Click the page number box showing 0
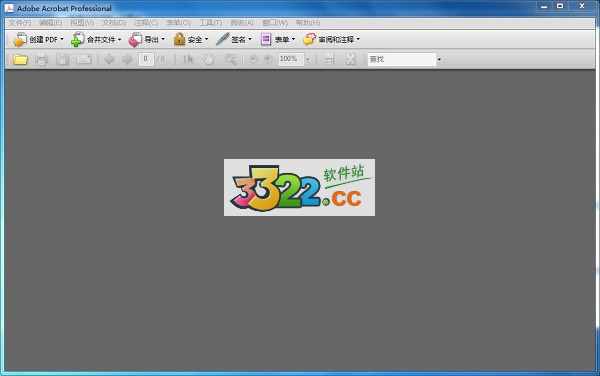Image resolution: width=600 pixels, height=376 pixels. click(145, 59)
